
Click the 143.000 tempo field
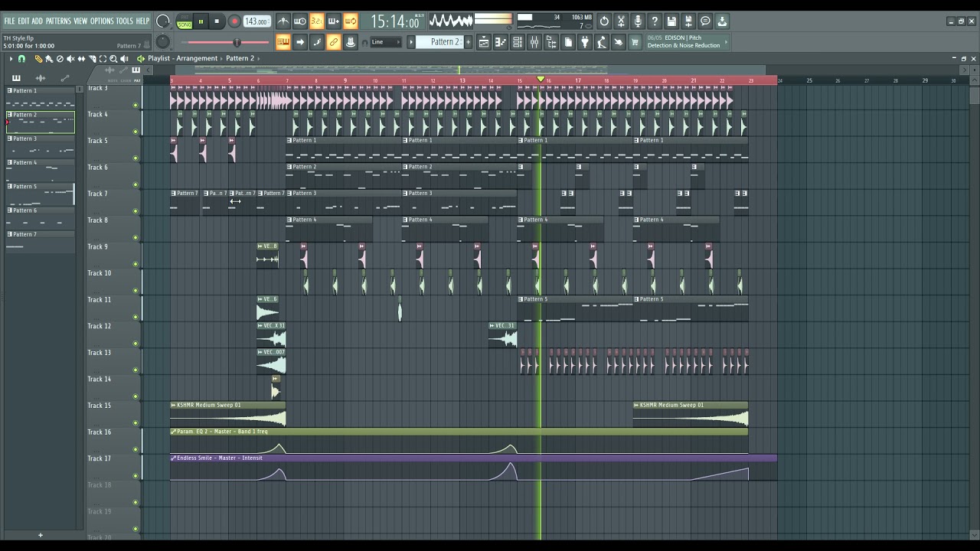point(256,22)
